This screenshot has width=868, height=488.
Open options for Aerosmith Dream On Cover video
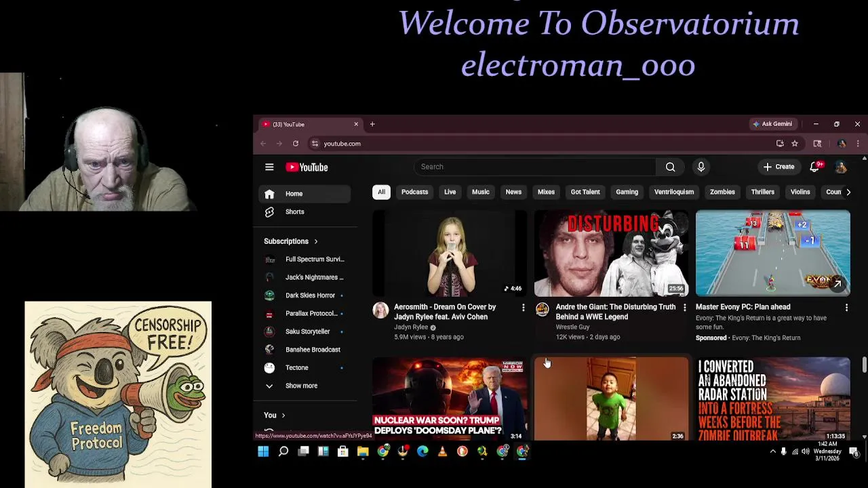523,308
